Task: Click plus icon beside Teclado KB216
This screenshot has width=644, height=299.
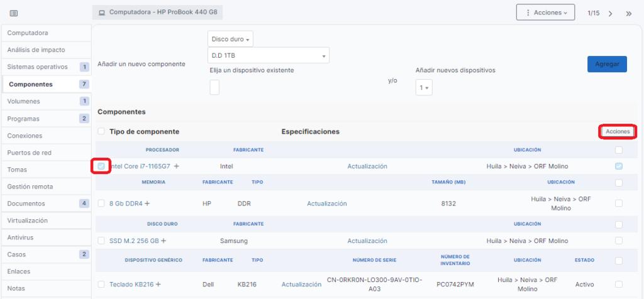Action: pos(158,285)
